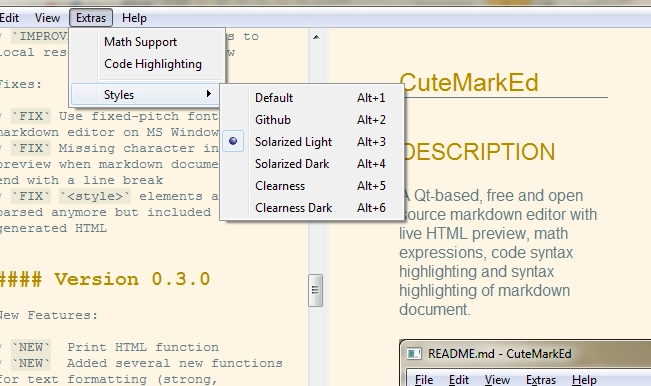
Task: Expand the Styles submenu arrow
Action: 209,94
